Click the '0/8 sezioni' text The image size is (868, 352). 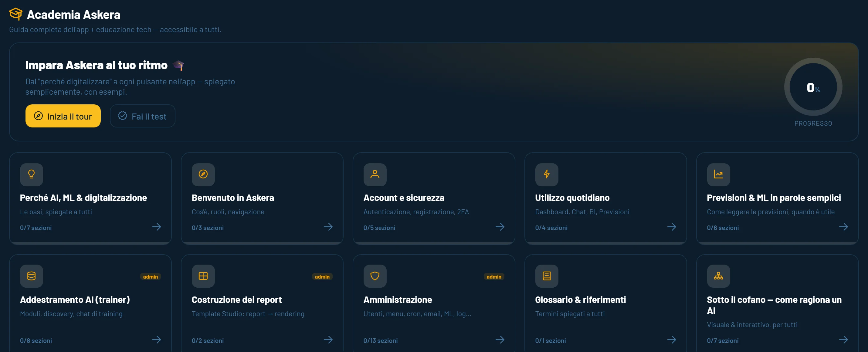tap(36, 340)
